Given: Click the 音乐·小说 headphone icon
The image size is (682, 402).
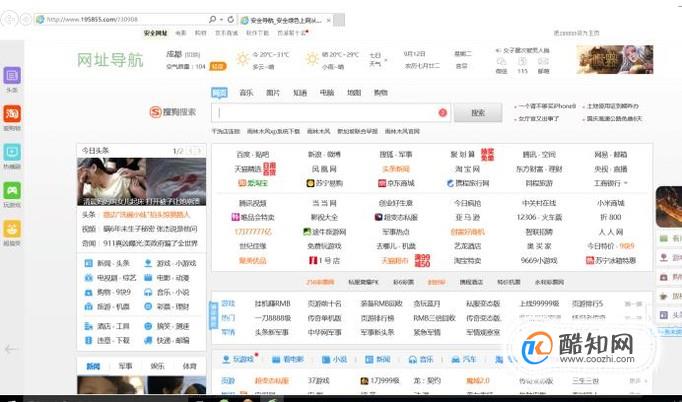Looking at the screenshot, I should [x=148, y=292].
